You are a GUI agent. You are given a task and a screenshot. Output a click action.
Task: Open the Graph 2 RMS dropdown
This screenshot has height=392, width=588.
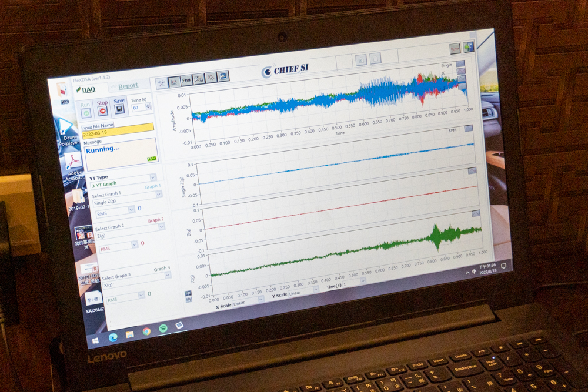click(x=134, y=244)
